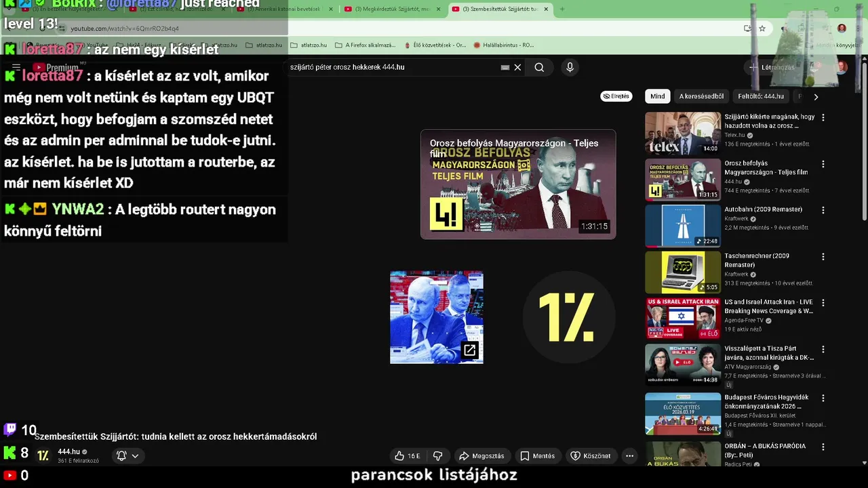Image resolution: width=868 pixels, height=488 pixels.
Task: Close the Megkérdeztük Szijjártót tab
Action: click(438, 9)
